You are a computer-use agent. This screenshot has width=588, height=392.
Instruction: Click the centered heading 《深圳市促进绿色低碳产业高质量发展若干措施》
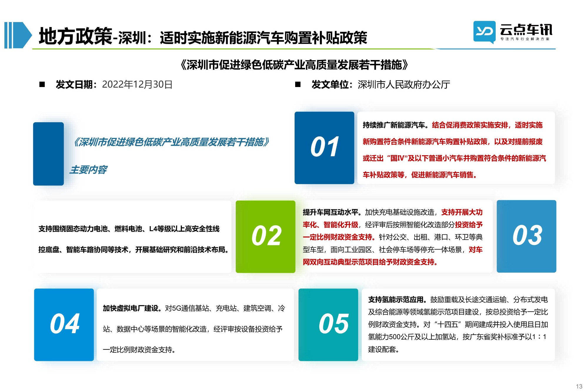tap(294, 65)
